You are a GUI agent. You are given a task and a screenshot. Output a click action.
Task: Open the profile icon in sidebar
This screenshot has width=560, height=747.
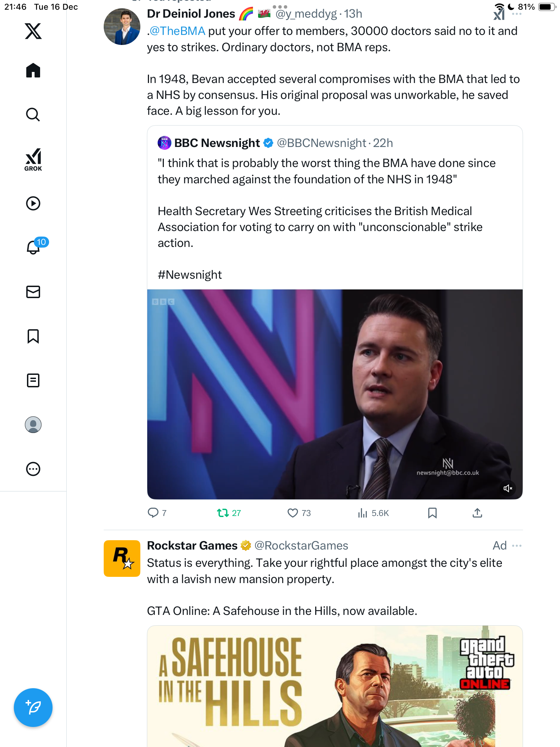click(33, 425)
